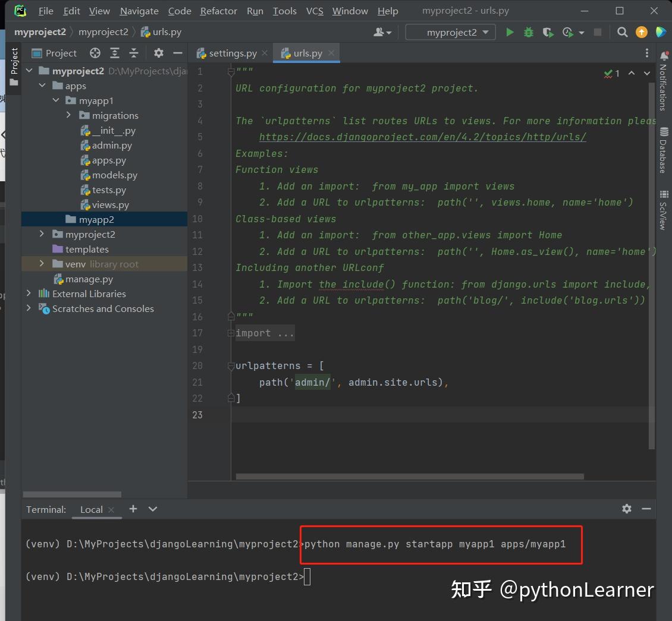The width and height of the screenshot is (672, 621).
Task: Go to next highlighted problem arrow
Action: click(646, 73)
